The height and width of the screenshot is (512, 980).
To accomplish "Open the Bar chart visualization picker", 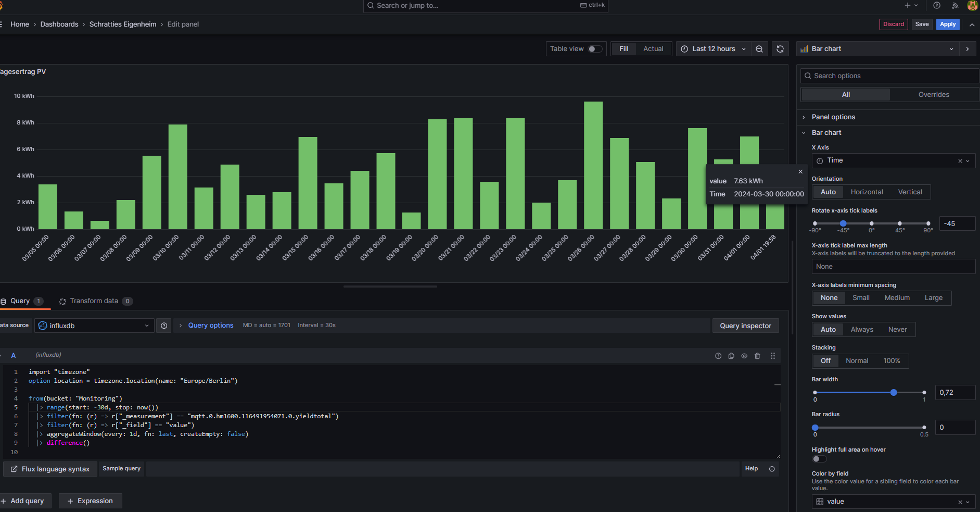I will 877,49.
